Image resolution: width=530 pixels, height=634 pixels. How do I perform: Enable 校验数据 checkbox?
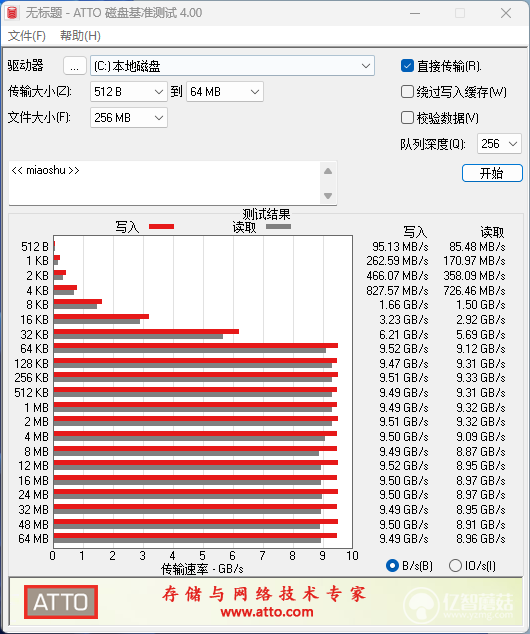click(407, 118)
